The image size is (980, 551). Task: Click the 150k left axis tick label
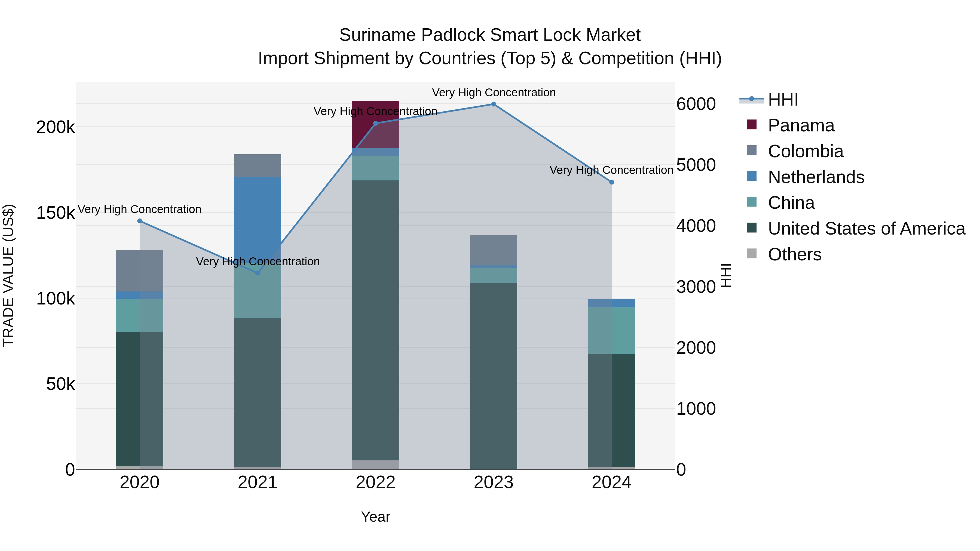pyautogui.click(x=56, y=213)
